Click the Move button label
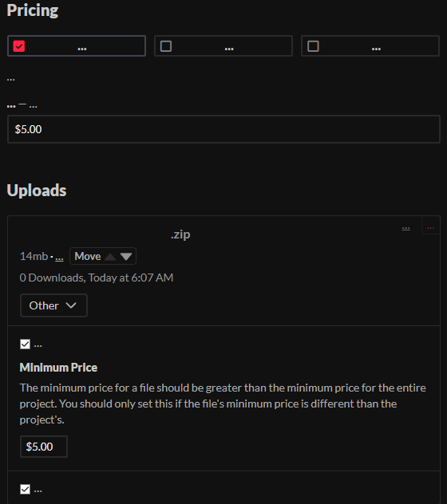 88,257
